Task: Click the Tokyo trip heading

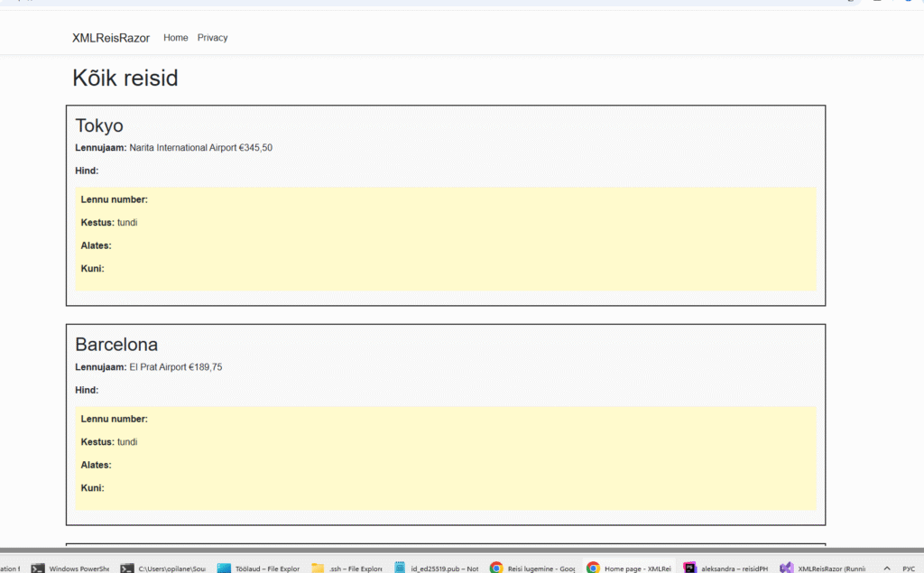Action: click(99, 125)
